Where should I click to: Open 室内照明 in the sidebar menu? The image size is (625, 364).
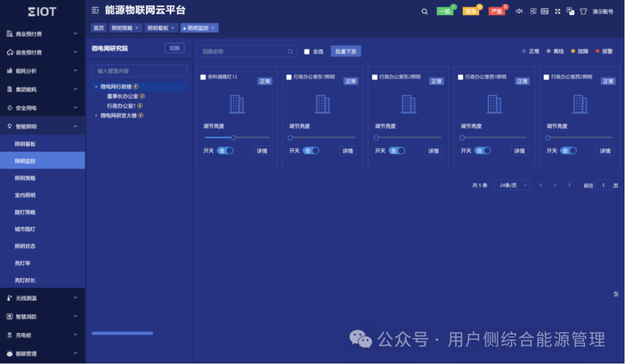(x=25, y=195)
